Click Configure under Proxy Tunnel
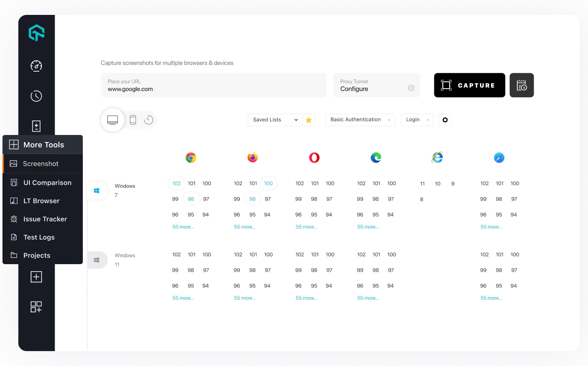The image size is (588, 366). [354, 89]
